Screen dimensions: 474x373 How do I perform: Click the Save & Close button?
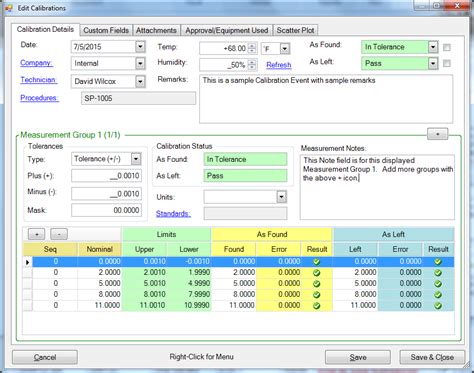[432, 357]
